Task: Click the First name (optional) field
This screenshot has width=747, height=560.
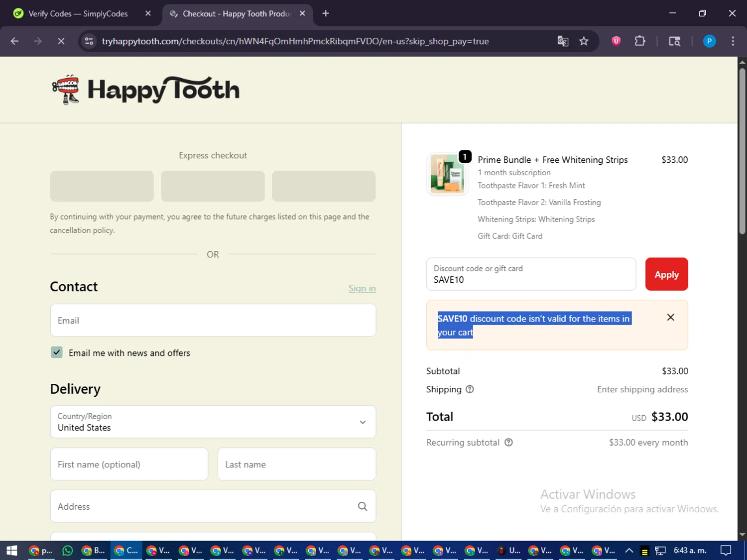Action: point(129,464)
